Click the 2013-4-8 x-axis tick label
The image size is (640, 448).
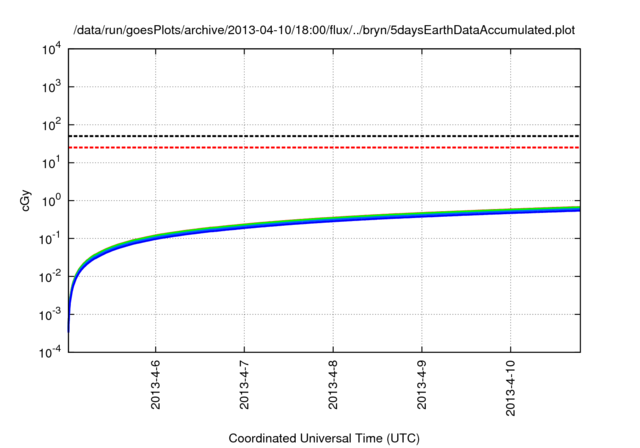pyautogui.click(x=333, y=384)
